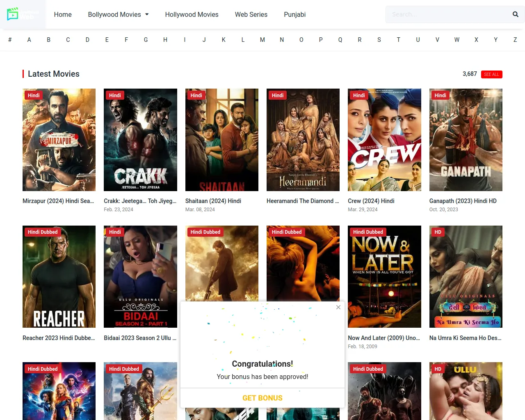This screenshot has width=525, height=420.
Task: Click the Reacher poster thumbnail
Action: [59, 276]
